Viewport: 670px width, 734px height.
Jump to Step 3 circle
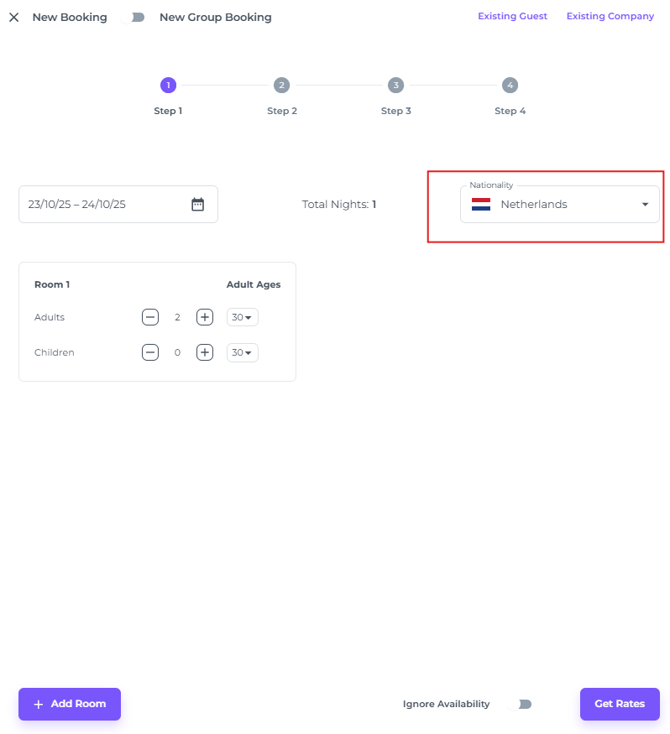[396, 85]
